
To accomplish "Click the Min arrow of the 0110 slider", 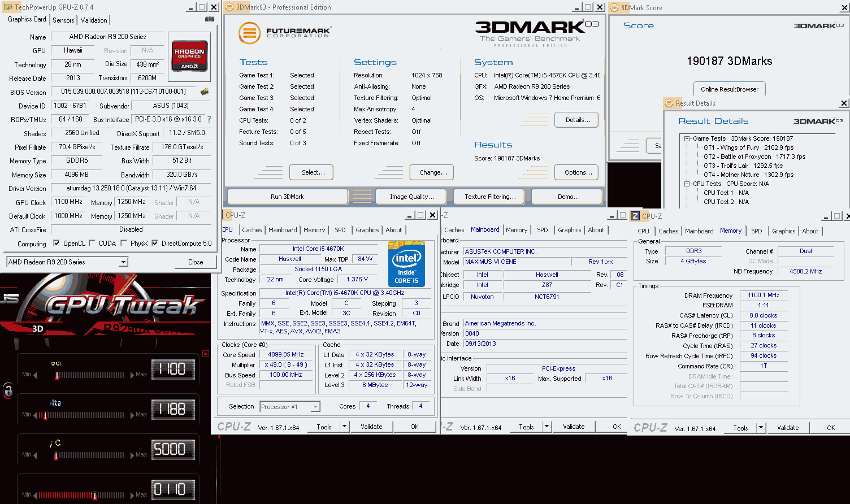I will pos(35,495).
